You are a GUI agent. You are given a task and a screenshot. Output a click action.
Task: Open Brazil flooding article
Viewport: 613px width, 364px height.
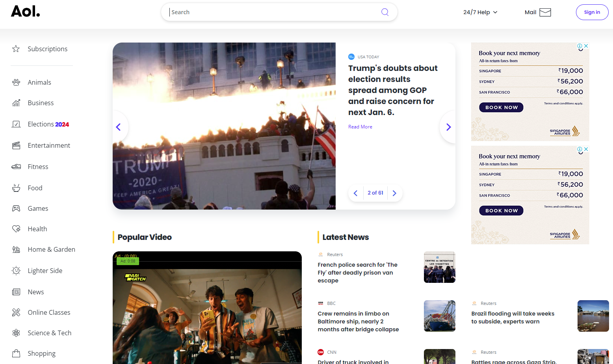[x=513, y=318]
